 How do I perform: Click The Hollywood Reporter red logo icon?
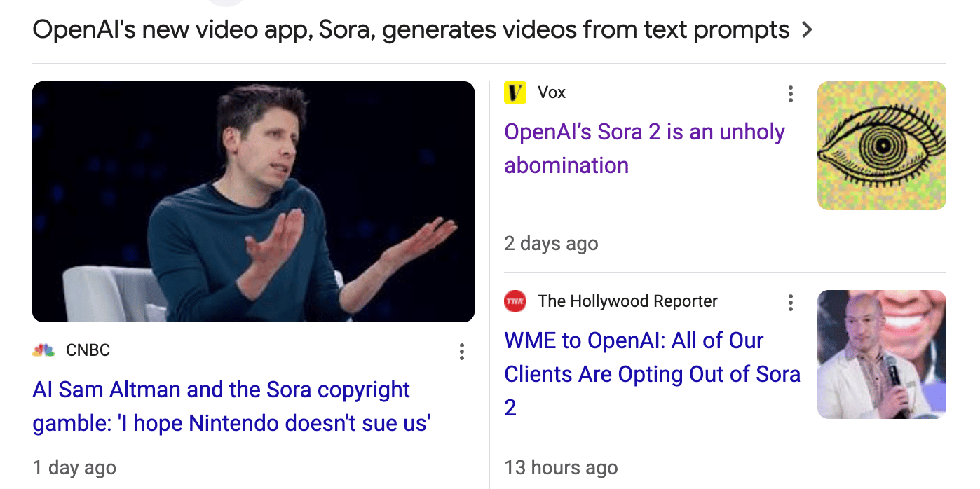click(515, 302)
